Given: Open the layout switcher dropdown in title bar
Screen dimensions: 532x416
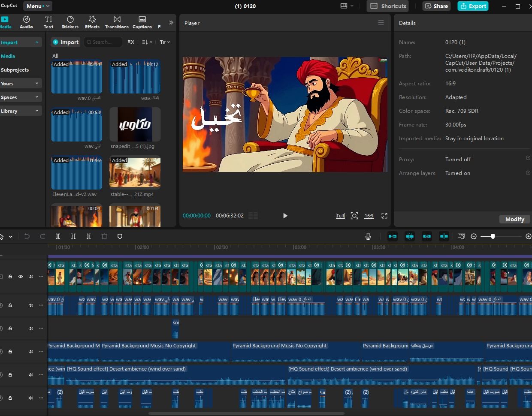Looking at the screenshot, I should pyautogui.click(x=347, y=6).
